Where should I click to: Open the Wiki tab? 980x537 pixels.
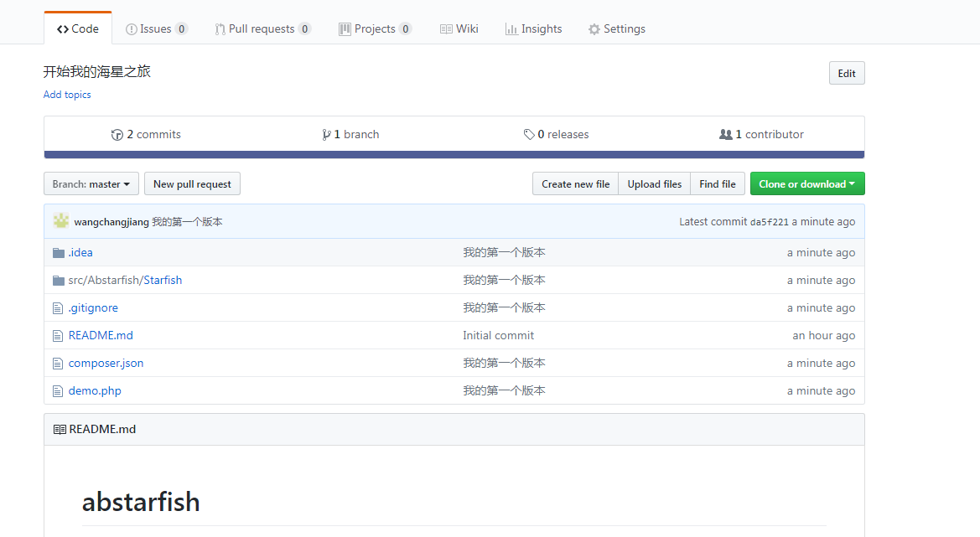point(459,28)
